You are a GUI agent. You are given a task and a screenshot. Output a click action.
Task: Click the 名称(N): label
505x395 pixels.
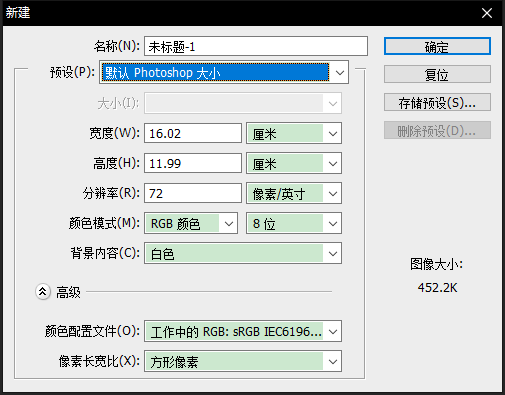116,46
